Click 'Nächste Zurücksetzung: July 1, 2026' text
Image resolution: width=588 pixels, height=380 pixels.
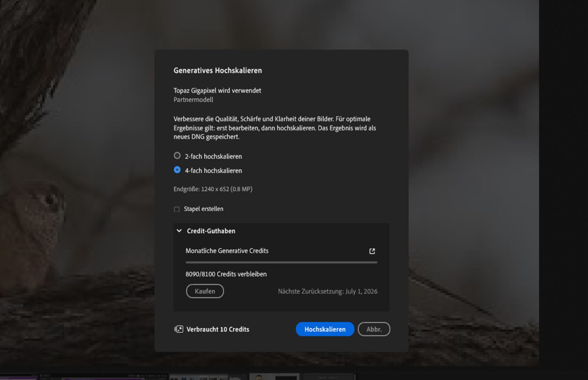click(x=328, y=291)
